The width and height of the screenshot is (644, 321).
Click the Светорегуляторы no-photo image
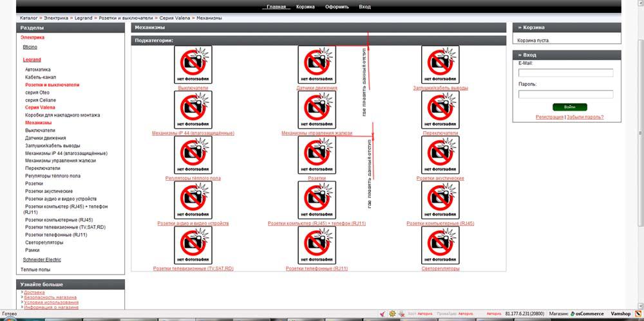(x=440, y=245)
